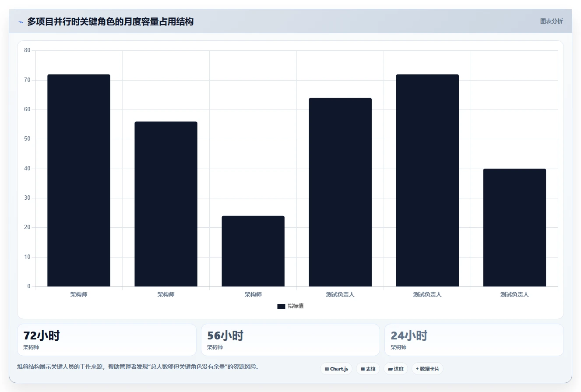
Task: Click the 测试负责人 bar with value 40
Action: tap(514, 228)
